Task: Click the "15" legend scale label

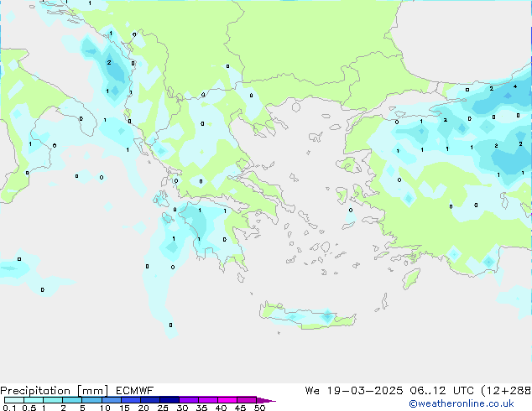Action: 124,408
